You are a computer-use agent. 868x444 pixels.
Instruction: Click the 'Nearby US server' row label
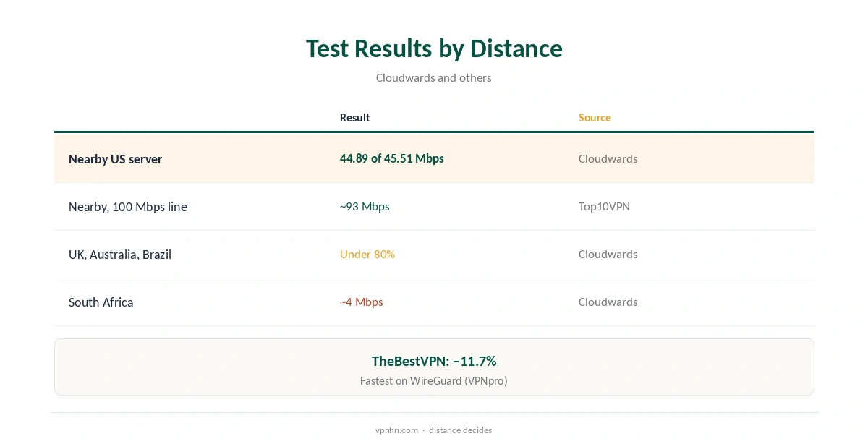[x=115, y=159]
